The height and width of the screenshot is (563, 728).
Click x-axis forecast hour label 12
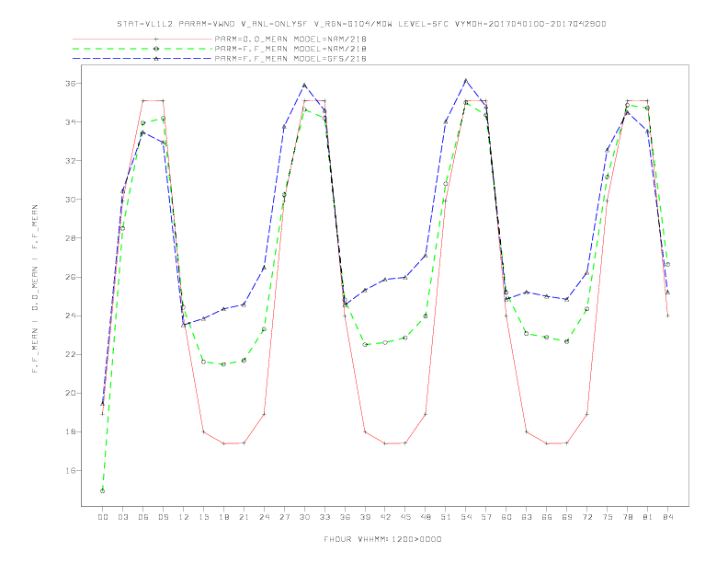[184, 517]
